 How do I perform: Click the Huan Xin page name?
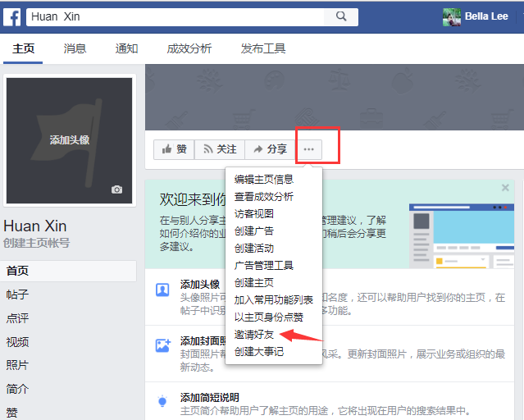(35, 226)
